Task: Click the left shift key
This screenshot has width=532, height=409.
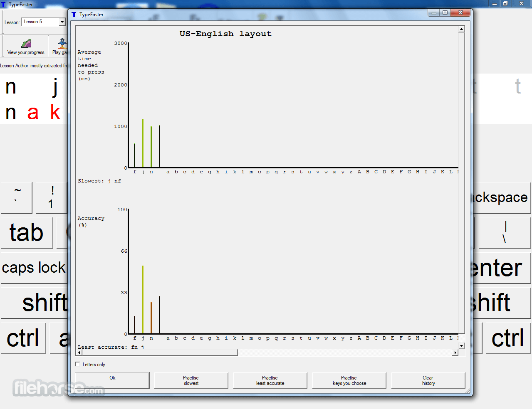Action: point(34,303)
